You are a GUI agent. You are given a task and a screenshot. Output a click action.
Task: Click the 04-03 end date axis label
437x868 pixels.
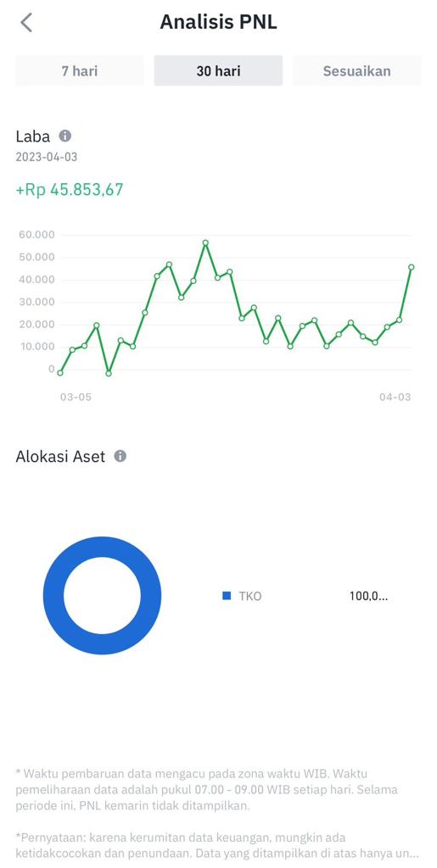pyautogui.click(x=395, y=398)
